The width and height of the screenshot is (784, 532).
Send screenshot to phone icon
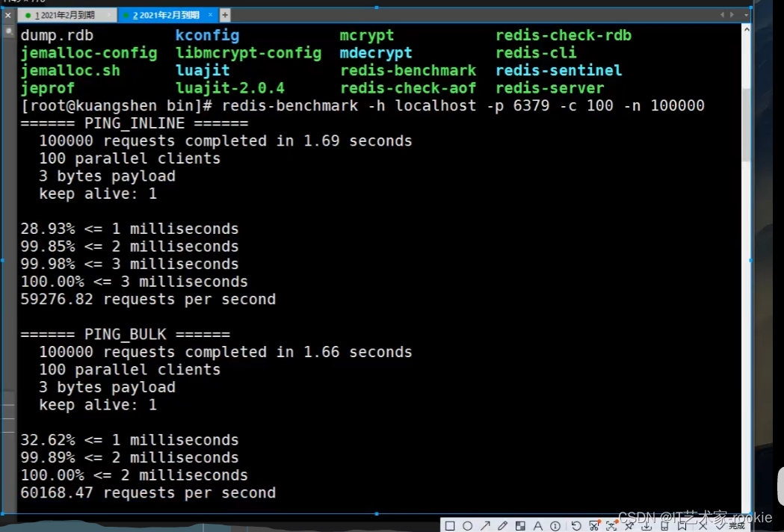click(664, 525)
